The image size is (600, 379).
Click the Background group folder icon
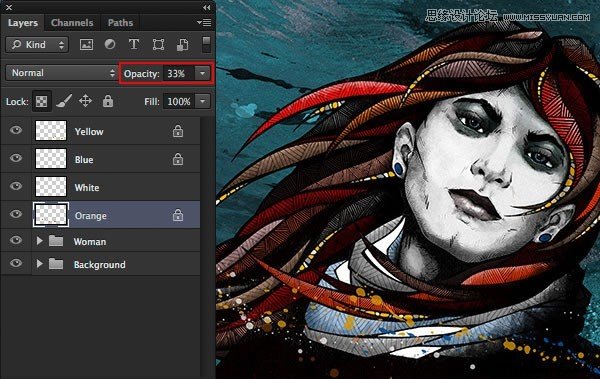click(56, 264)
